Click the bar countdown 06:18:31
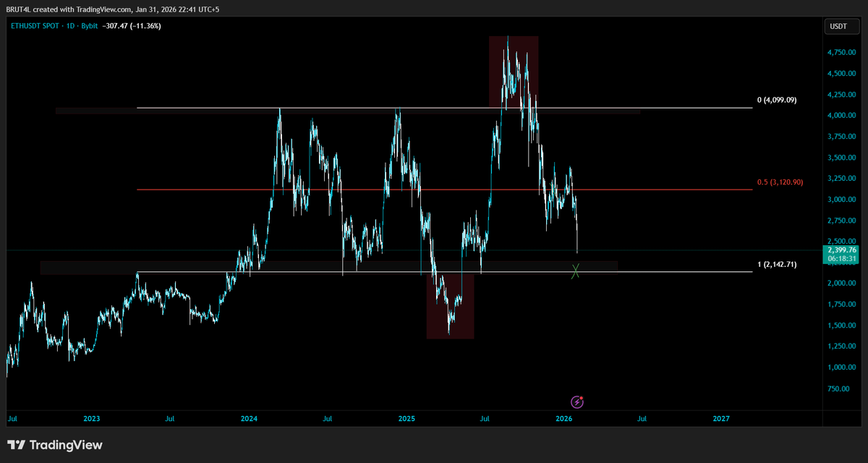The image size is (868, 463). 841,258
